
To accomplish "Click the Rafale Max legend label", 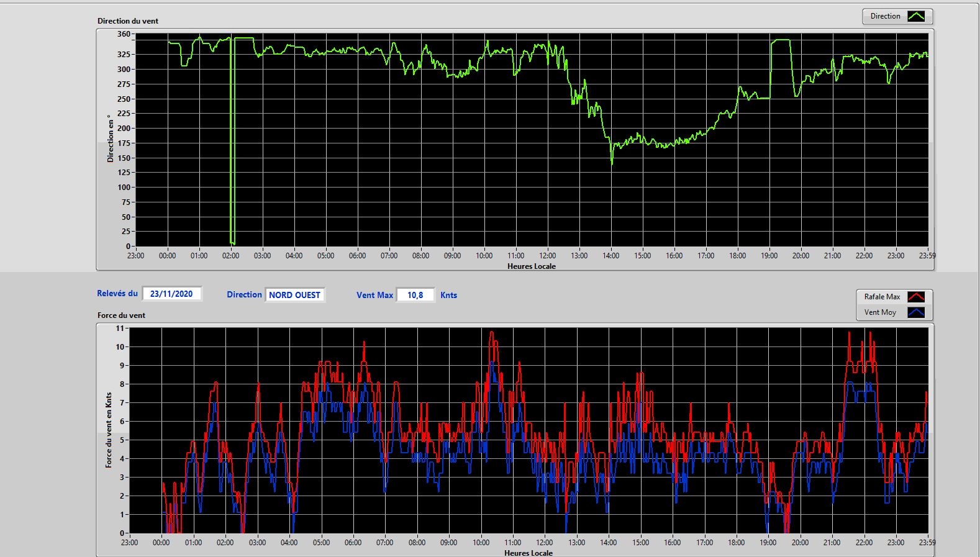I will point(882,297).
